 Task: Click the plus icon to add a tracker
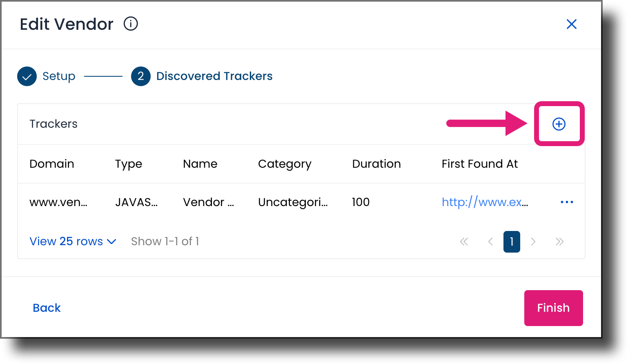coord(559,124)
